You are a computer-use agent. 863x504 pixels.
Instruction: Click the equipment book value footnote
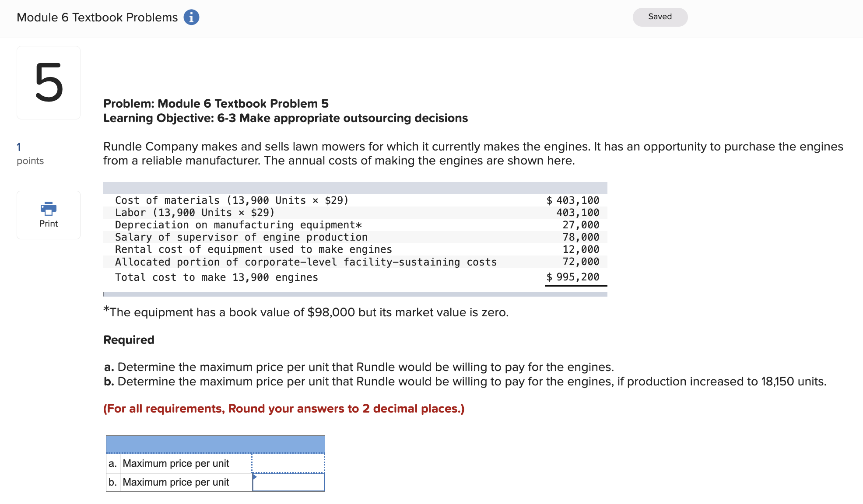click(x=306, y=312)
